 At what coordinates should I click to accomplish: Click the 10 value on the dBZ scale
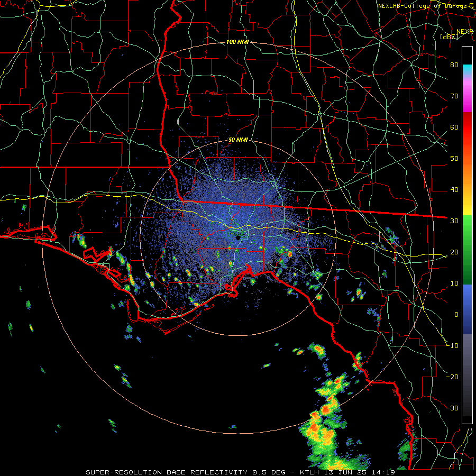(x=454, y=283)
